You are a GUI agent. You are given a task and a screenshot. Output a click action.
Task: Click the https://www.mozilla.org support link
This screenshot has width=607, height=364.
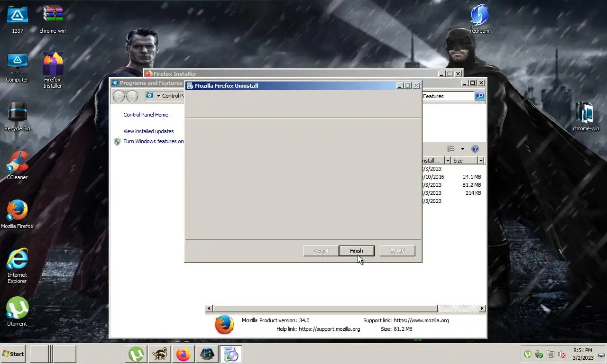[x=421, y=320]
